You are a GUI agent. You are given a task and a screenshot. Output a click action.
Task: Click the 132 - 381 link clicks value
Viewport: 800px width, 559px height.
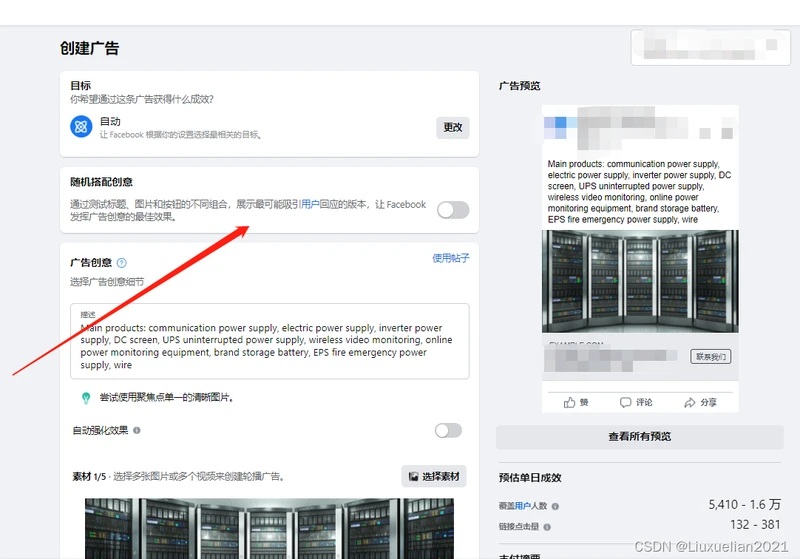(x=755, y=525)
